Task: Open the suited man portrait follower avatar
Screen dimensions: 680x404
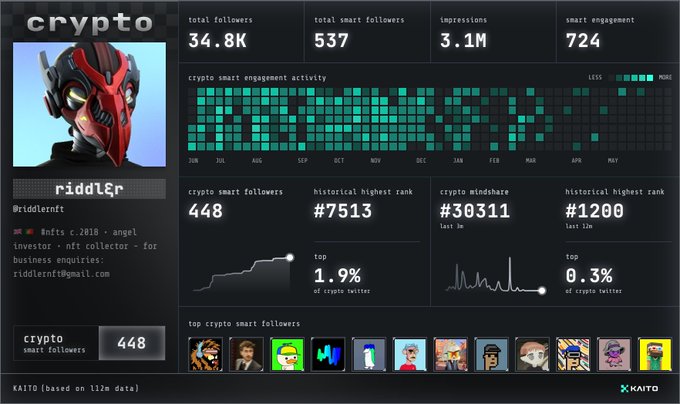Action: [246, 355]
